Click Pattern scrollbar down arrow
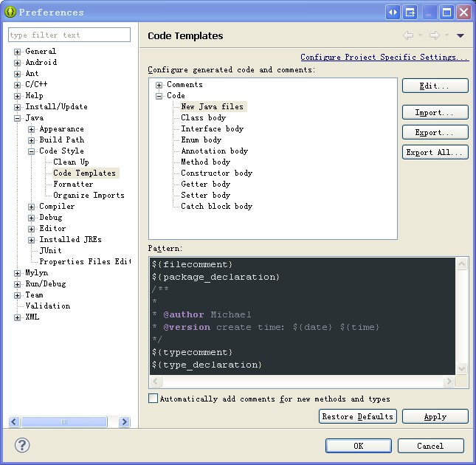This screenshot has width=476, height=465. pyautogui.click(x=462, y=368)
